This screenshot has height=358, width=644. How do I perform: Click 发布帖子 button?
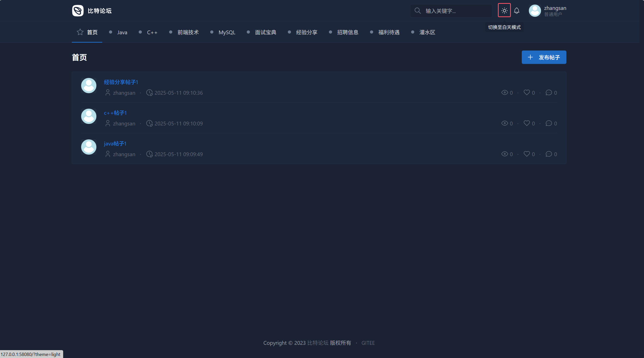tap(544, 57)
